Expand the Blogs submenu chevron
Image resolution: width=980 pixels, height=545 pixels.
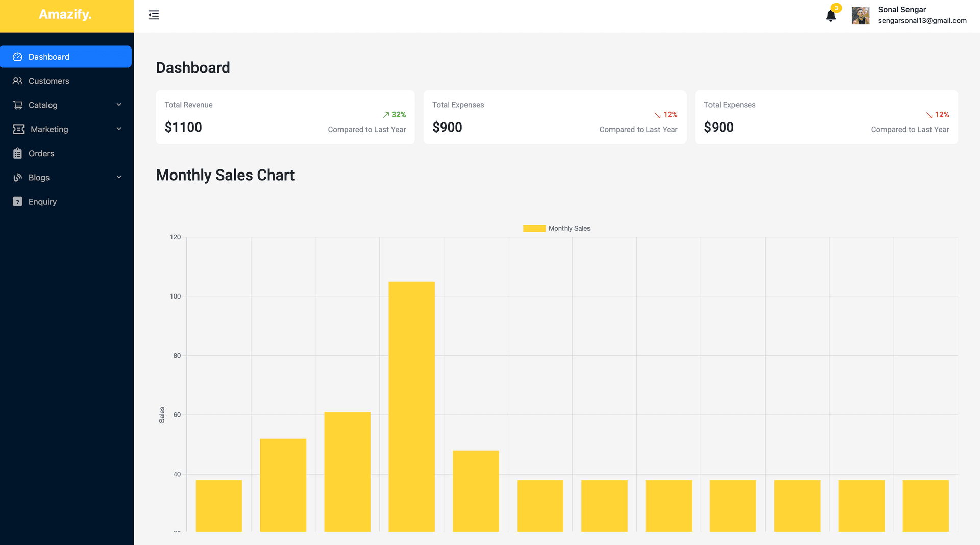click(119, 177)
